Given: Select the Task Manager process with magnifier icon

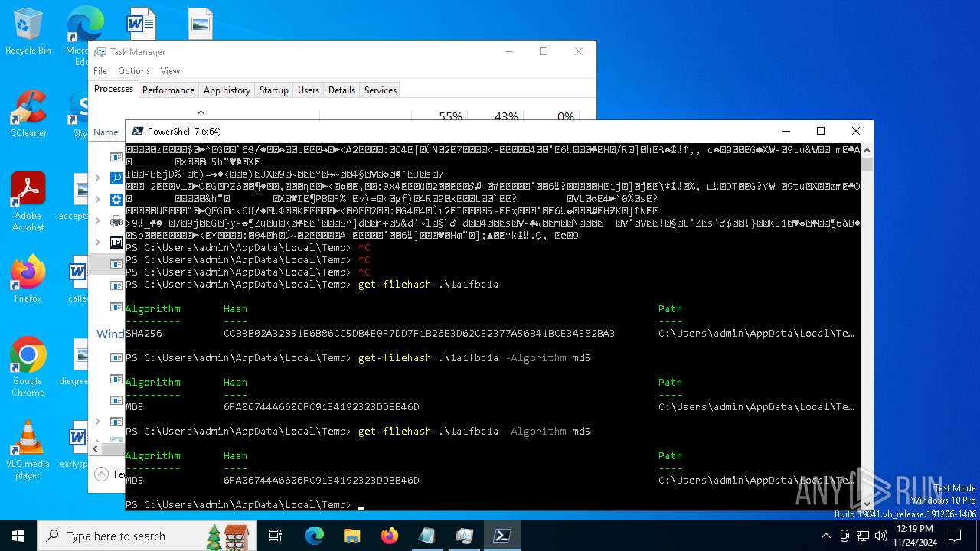Looking at the screenshot, I should pyautogui.click(x=116, y=178).
